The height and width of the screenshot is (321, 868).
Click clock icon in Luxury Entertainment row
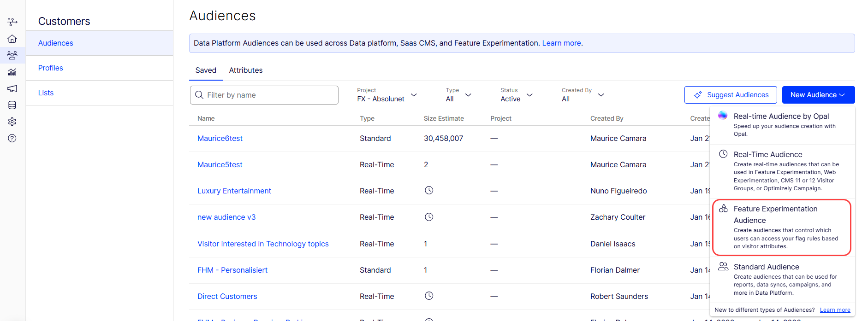[x=429, y=190]
